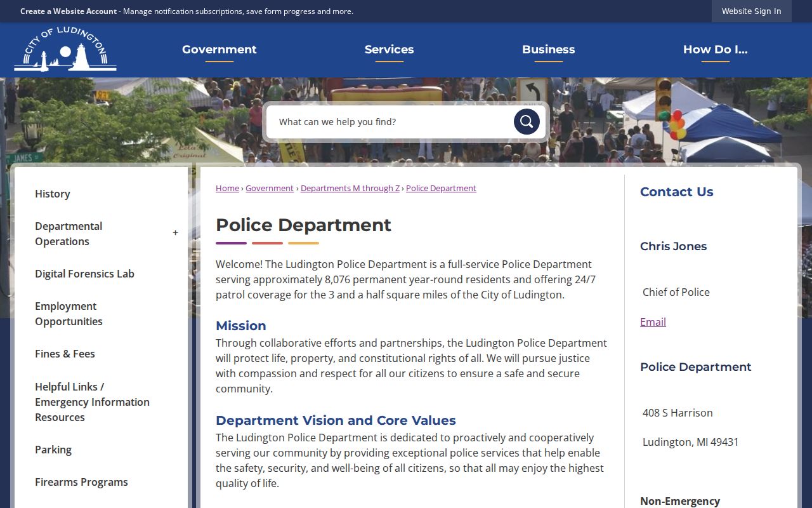This screenshot has width=812, height=508.
Task: Open the Fines & Fees page
Action: 65,354
